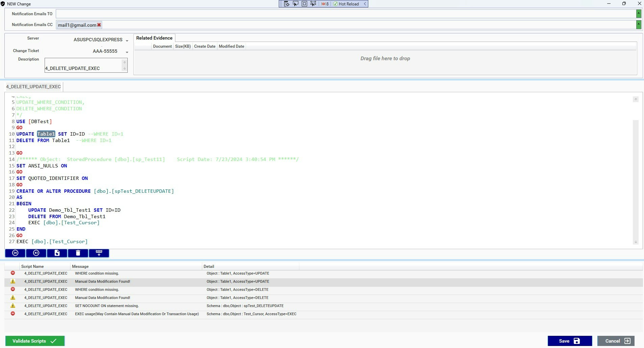Activate the Select Element cursor icon in debug toolbar
Screen dimensions: 644x348
[296, 4]
